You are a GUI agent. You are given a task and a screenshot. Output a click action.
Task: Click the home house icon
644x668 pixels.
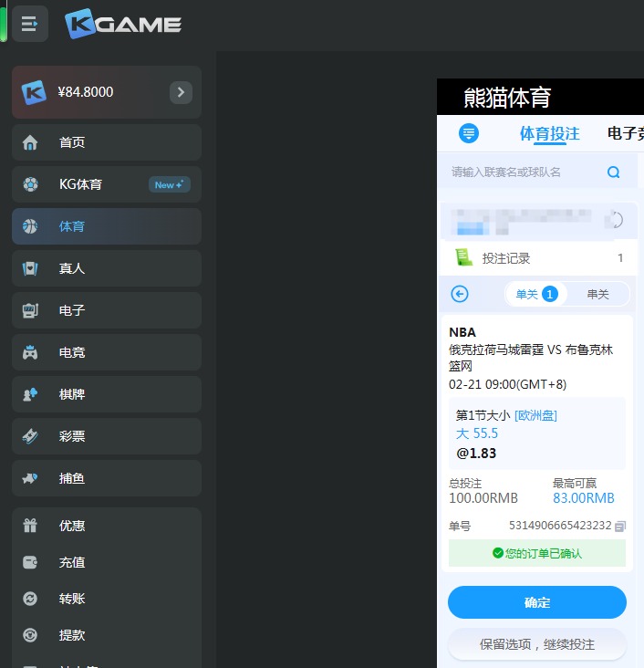coord(30,142)
